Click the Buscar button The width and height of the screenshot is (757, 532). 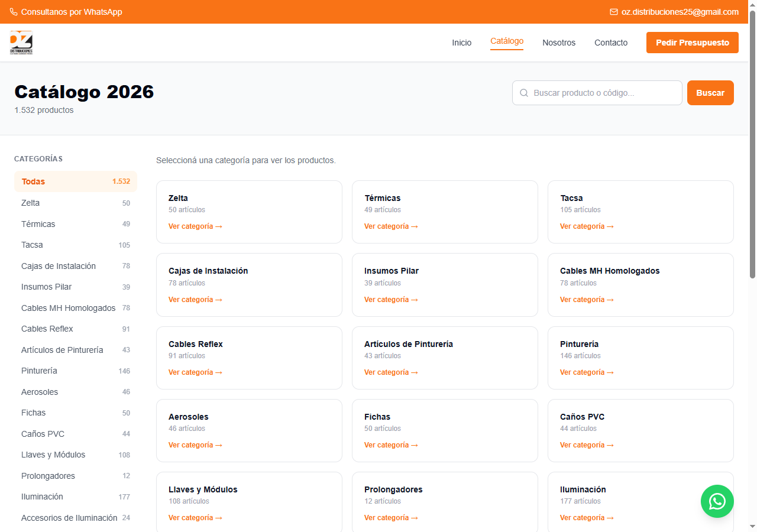(x=710, y=93)
